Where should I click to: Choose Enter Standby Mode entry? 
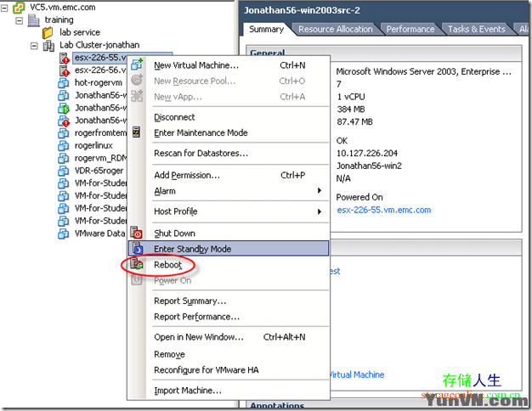coord(229,249)
